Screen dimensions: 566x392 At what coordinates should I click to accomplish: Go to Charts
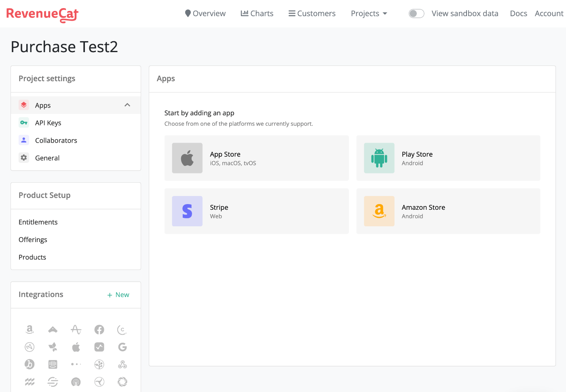click(x=257, y=13)
